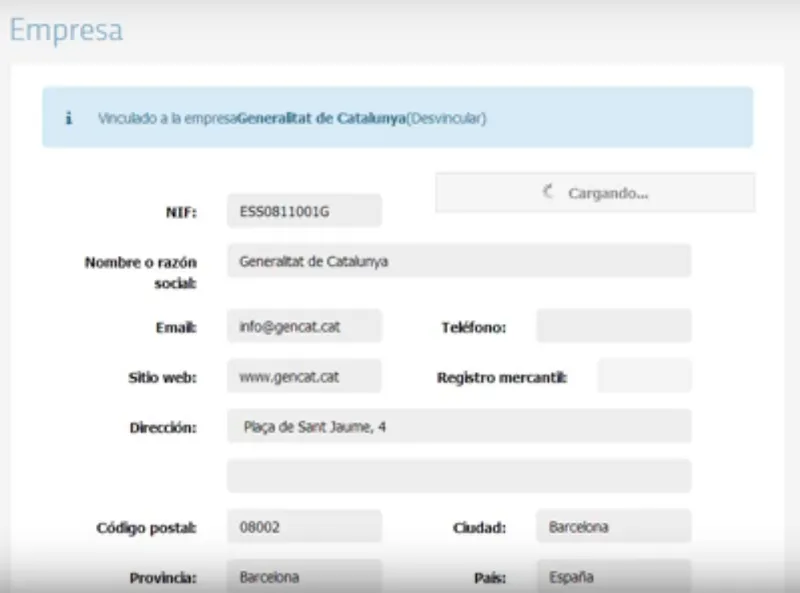Focus the Nombre o razón social field

click(459, 261)
